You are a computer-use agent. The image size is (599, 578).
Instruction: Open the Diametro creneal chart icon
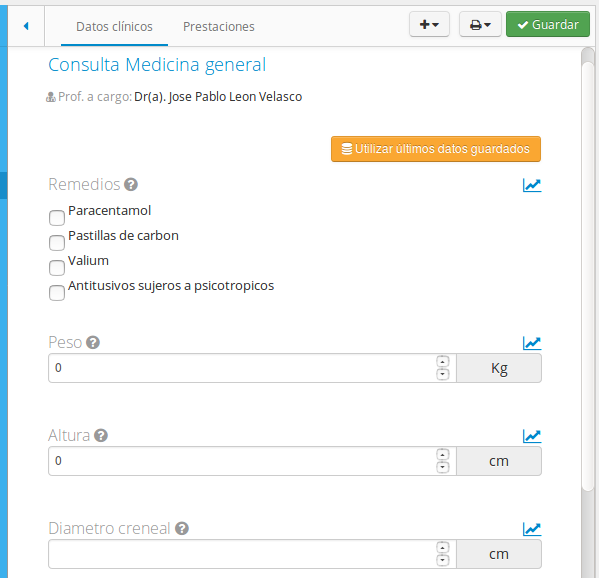(532, 529)
